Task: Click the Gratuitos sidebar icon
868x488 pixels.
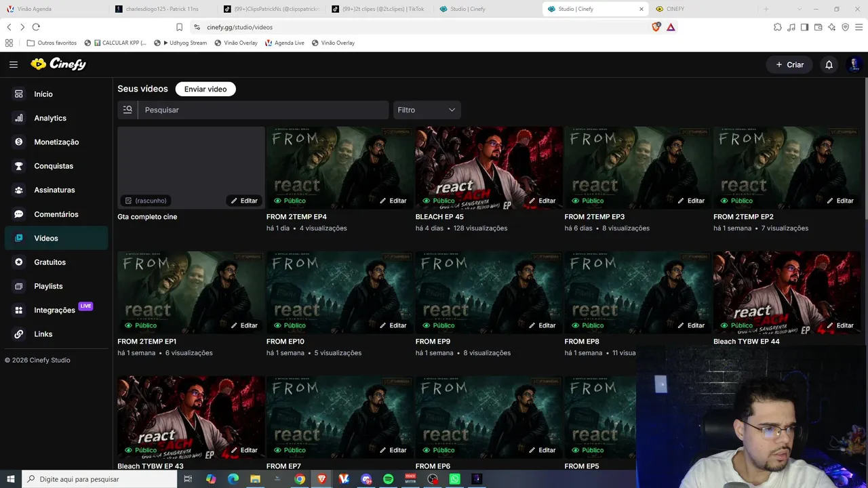Action: tap(19, 262)
